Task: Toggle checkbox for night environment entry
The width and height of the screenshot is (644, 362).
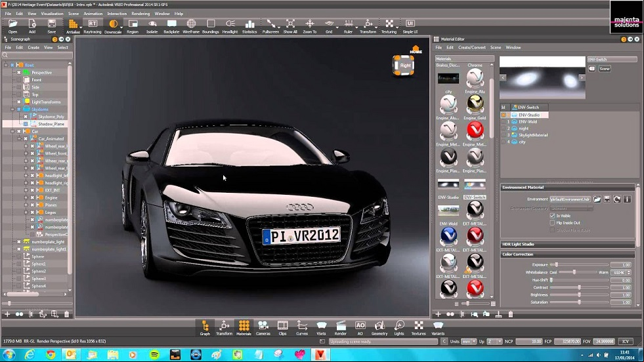Action: (504, 129)
